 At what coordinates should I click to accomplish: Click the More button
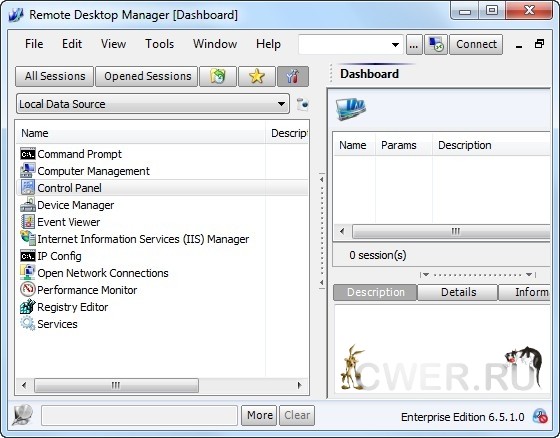259,415
